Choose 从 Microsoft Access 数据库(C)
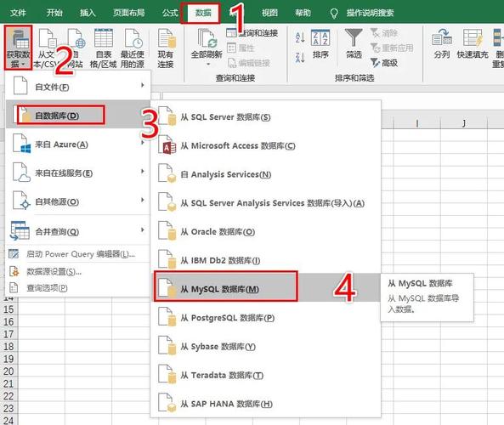This screenshot has width=504, height=425. pyautogui.click(x=266, y=145)
